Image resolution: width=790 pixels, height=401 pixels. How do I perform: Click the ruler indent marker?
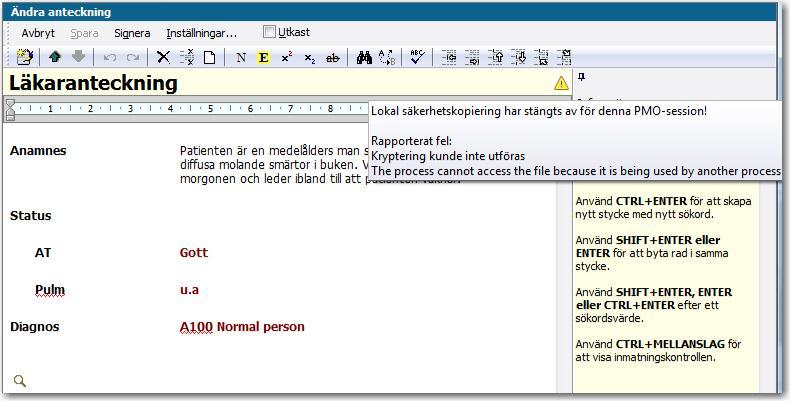(10, 109)
